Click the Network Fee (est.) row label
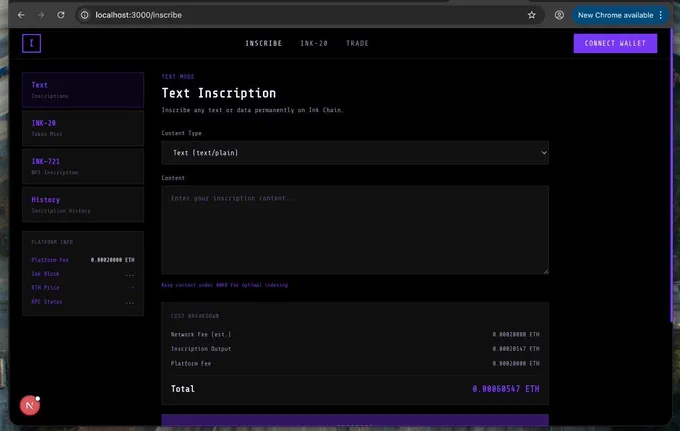The height and width of the screenshot is (431, 680). [x=201, y=334]
